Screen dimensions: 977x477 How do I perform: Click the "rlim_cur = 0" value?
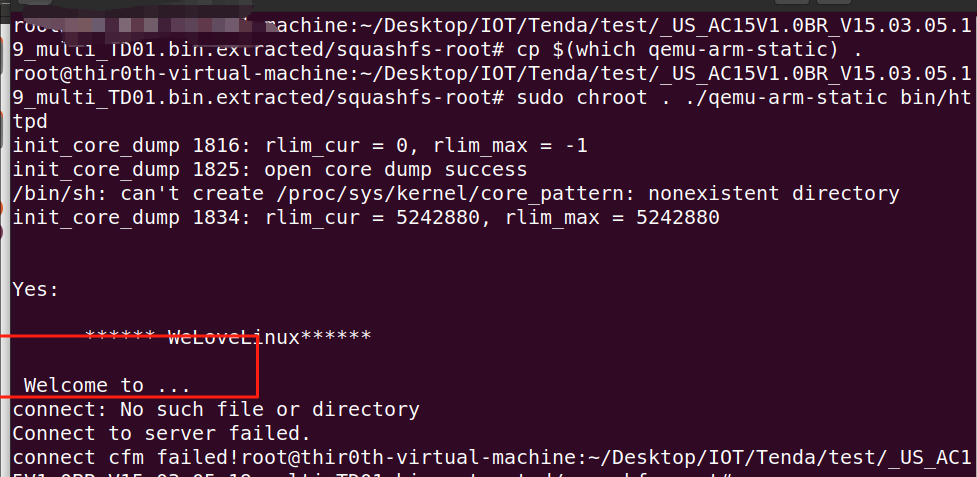[336, 146]
